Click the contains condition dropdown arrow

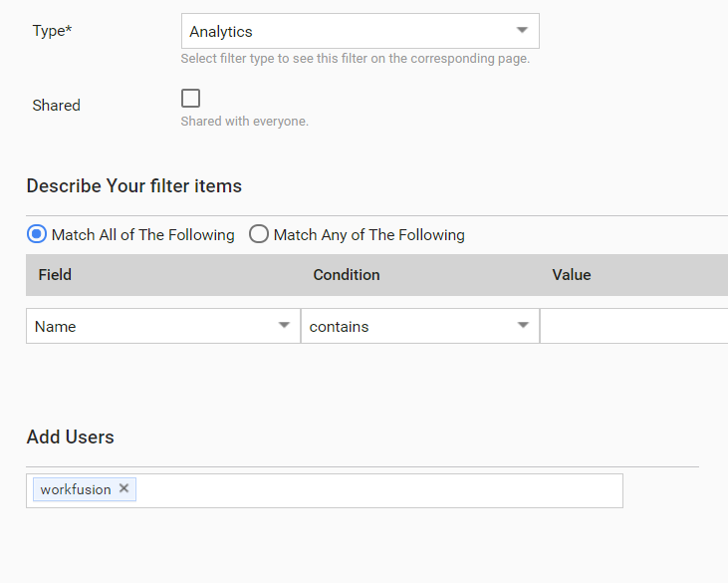tap(523, 325)
